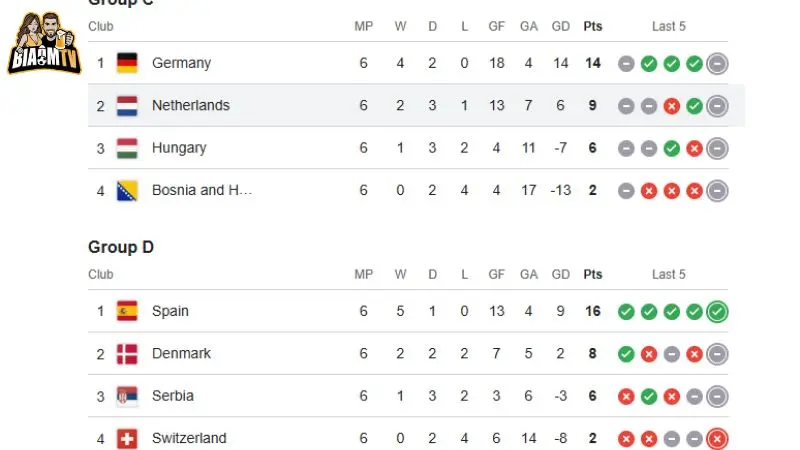Open the Germany team link
The height and width of the screenshot is (450, 800).
tap(181, 63)
